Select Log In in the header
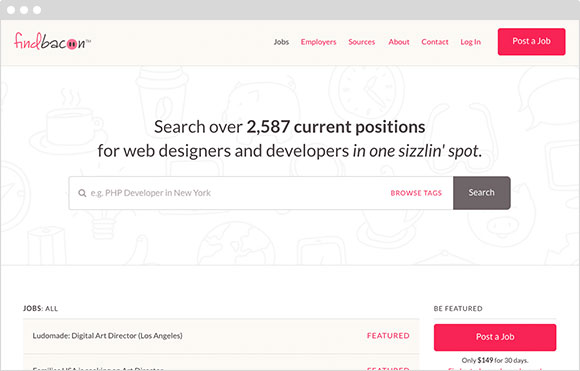The height and width of the screenshot is (371, 580). pos(471,42)
